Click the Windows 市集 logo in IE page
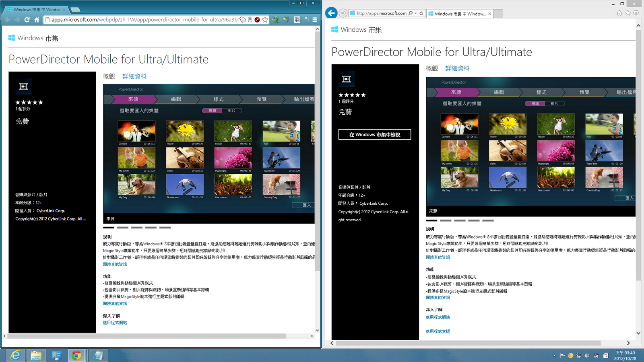 (x=357, y=30)
